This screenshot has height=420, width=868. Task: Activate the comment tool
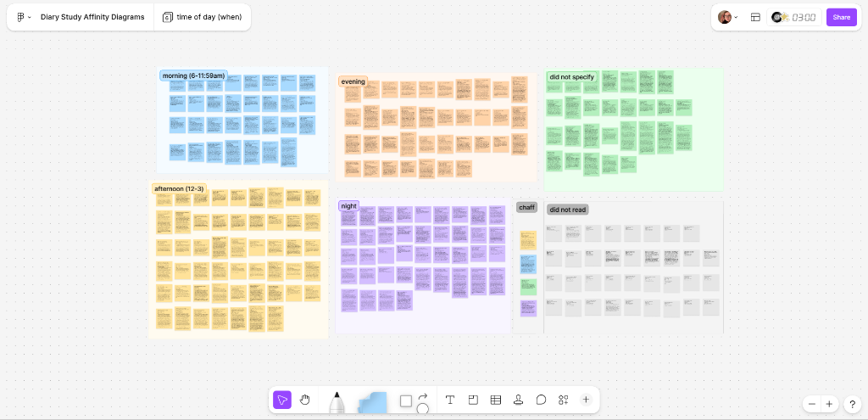click(541, 400)
